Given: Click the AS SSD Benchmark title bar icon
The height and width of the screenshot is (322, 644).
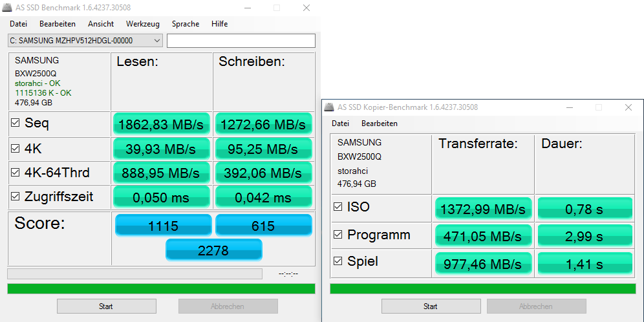Looking at the screenshot, I should click(6, 8).
